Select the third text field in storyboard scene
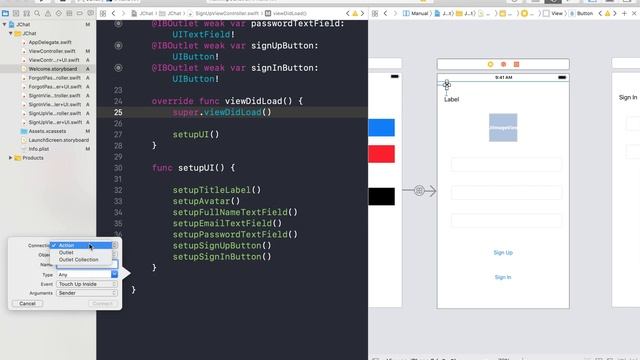The width and height of the screenshot is (640, 360). click(x=507, y=220)
